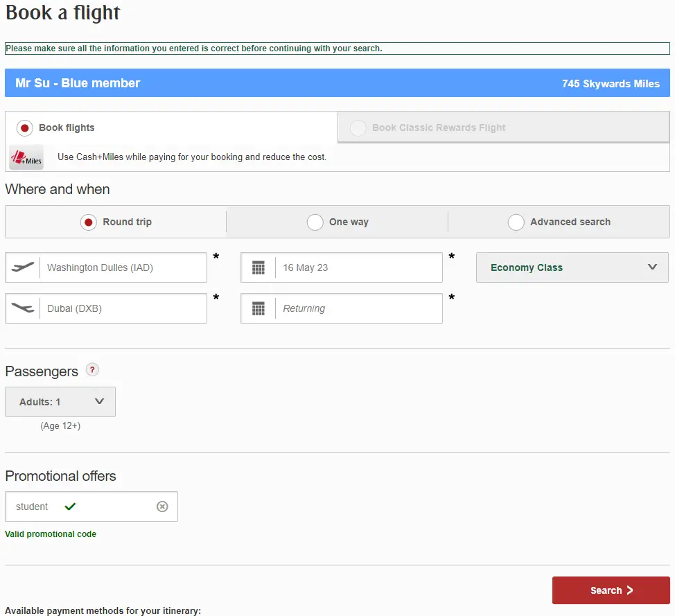Click the Returning date field
The height and width of the screenshot is (616, 675).
pyautogui.click(x=357, y=308)
